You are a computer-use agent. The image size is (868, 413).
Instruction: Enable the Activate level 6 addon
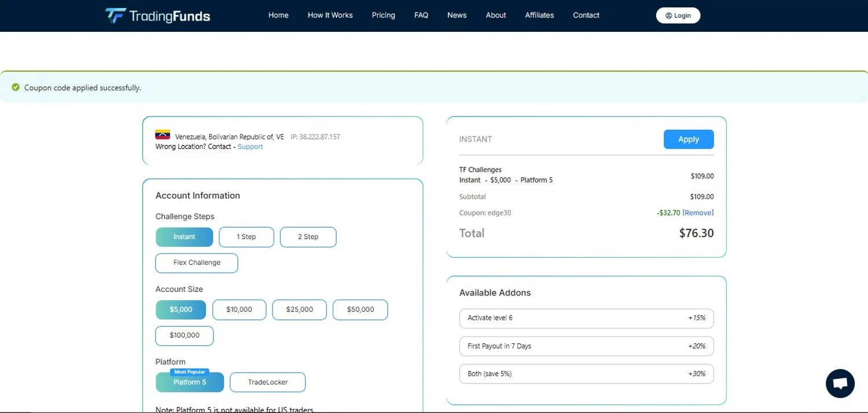[587, 318]
